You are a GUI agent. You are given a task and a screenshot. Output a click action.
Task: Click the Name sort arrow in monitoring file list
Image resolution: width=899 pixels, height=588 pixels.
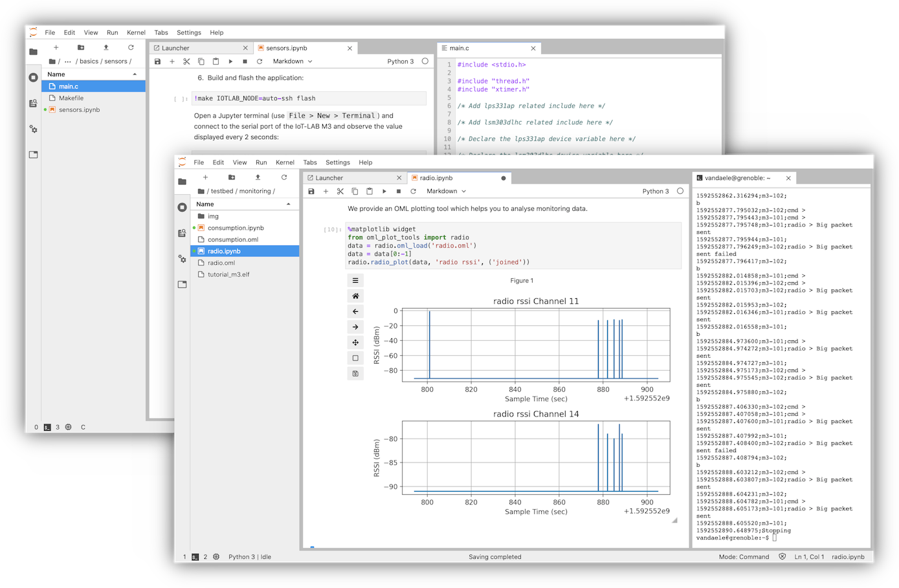pyautogui.click(x=289, y=204)
